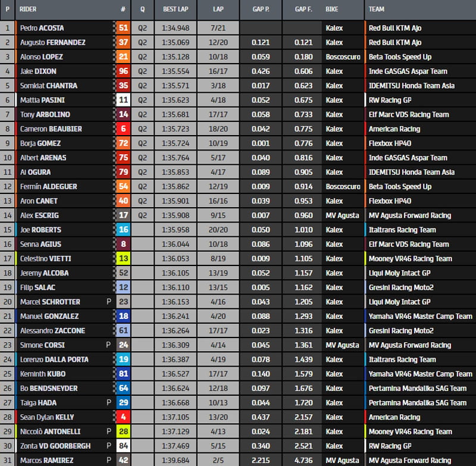
Task: Click the yellow number 13 badge
Action: tap(123, 258)
